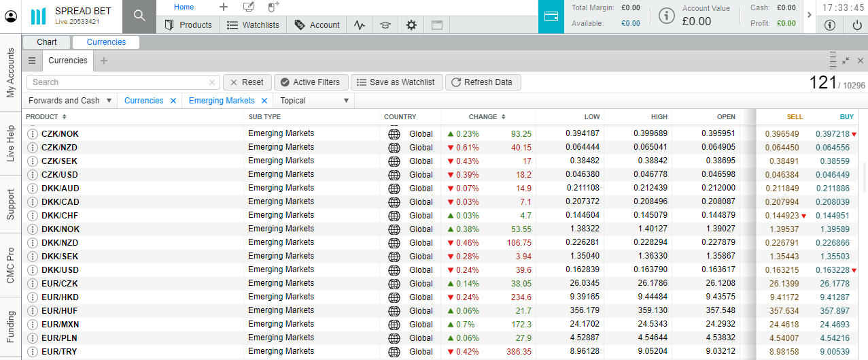Click the mouse-plus icon in top bar
The image size is (868, 360).
coord(273,7)
